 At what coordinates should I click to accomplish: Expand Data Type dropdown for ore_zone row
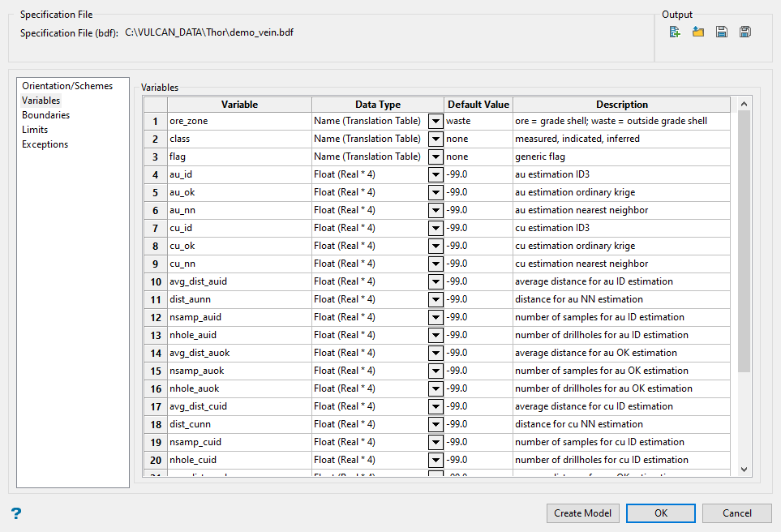pos(436,121)
